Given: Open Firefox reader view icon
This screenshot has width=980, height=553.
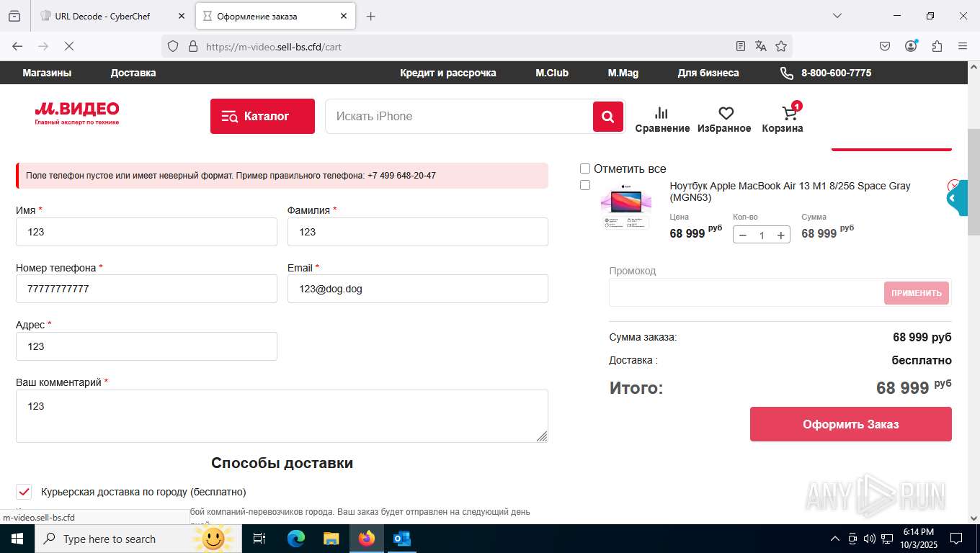Looking at the screenshot, I should click(740, 46).
